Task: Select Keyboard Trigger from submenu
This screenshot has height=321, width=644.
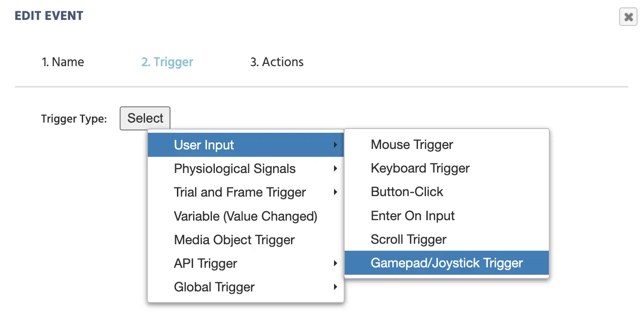Action: (447, 168)
